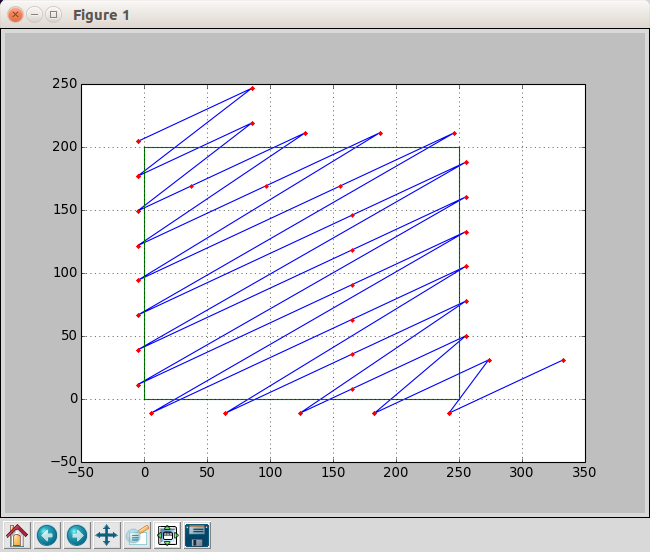Viewport: 650px width, 552px height.
Task: Minimize the Figure 1 window
Action: (34, 15)
